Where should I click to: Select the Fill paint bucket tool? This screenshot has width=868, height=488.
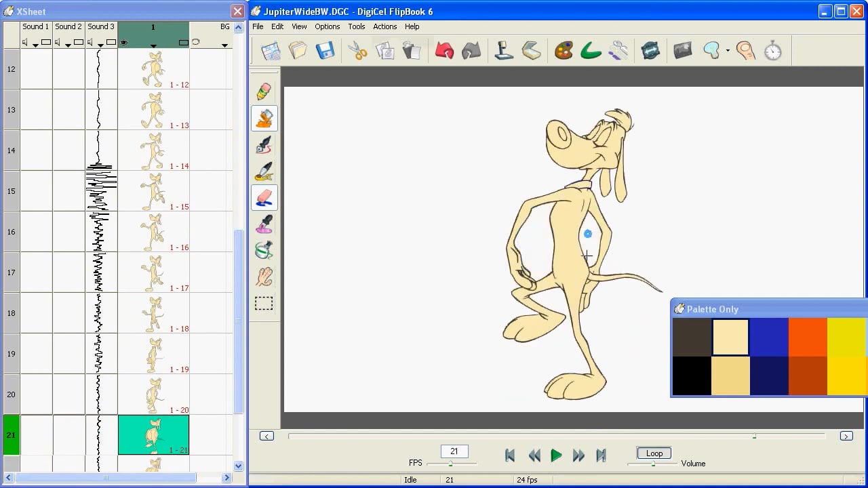[x=264, y=119]
